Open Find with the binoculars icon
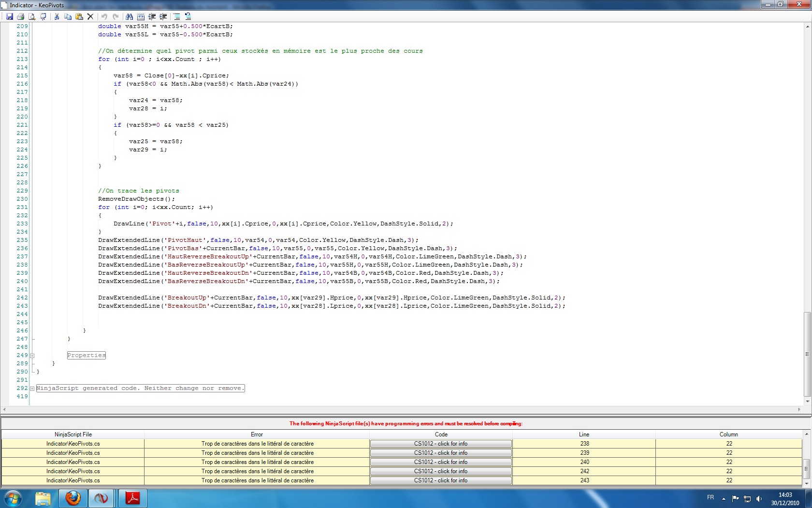 (129, 16)
